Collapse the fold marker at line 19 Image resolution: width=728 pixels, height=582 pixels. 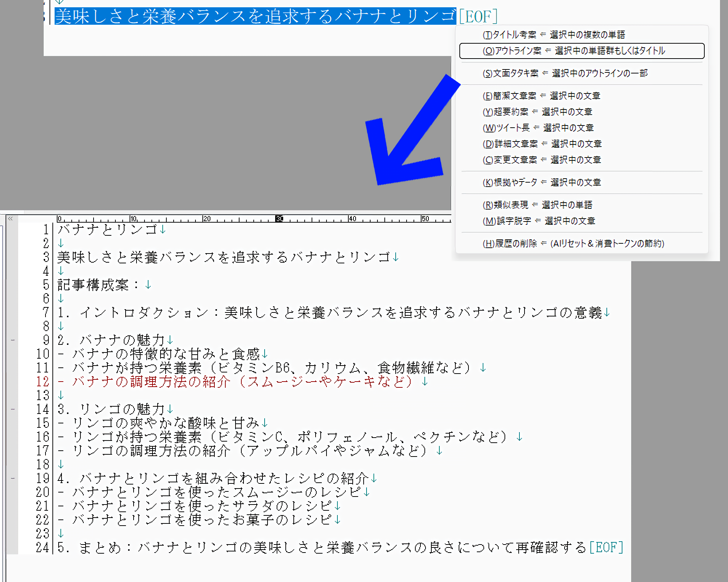point(13,478)
